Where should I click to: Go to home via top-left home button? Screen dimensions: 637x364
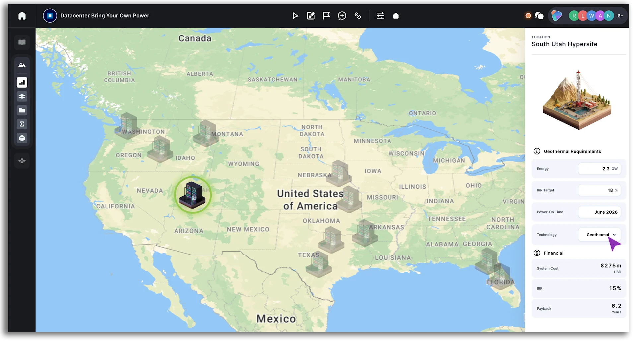pos(22,16)
